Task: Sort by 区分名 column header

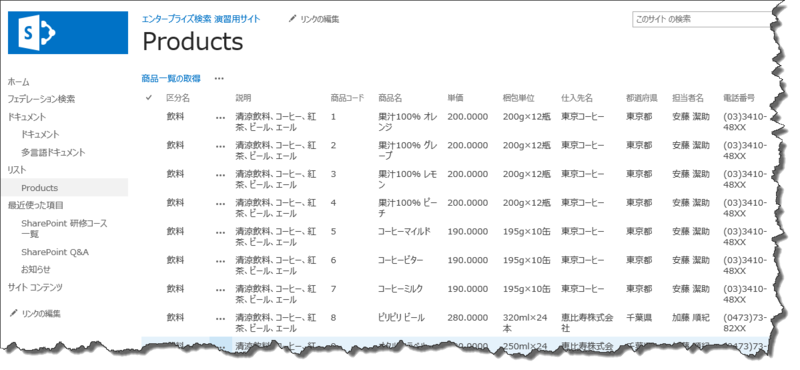Action: [178, 98]
